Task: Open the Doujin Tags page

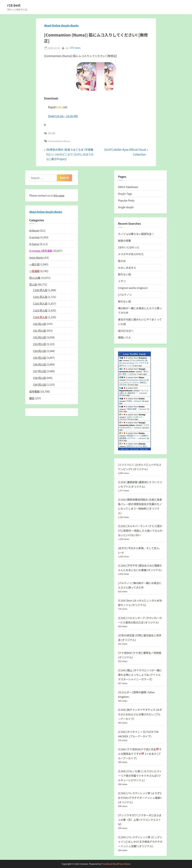Action: click(x=125, y=194)
